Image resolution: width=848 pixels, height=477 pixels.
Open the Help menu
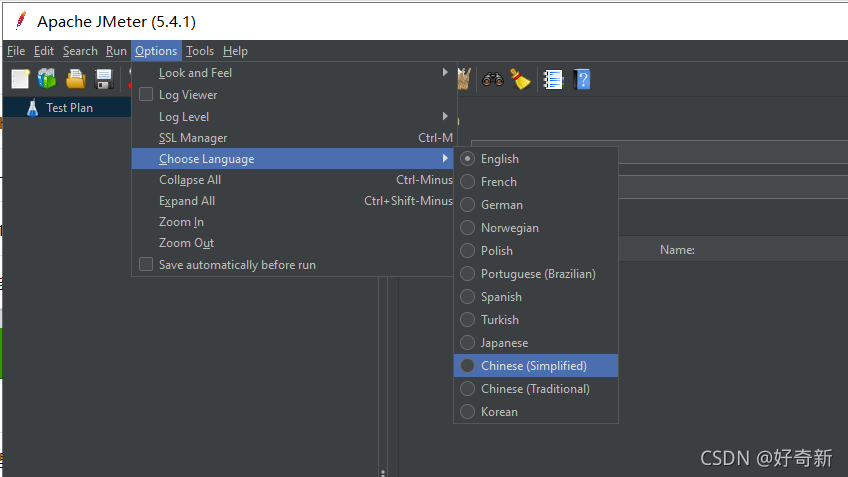point(235,51)
